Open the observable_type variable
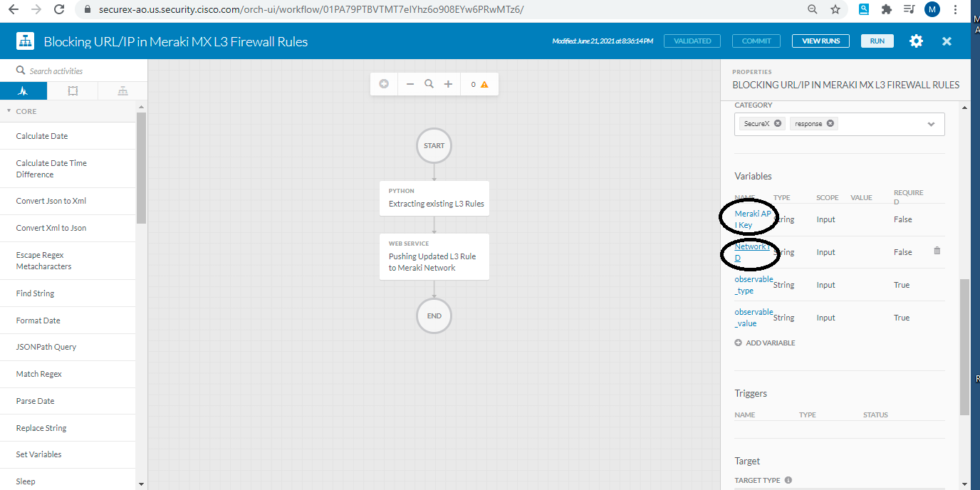Image resolution: width=980 pixels, height=490 pixels. (754, 285)
